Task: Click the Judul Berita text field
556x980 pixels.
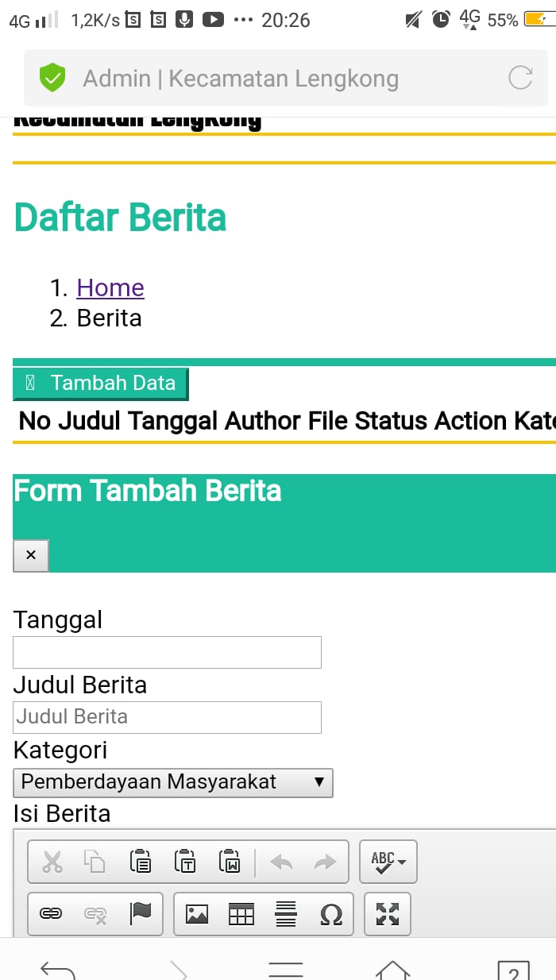Action: coord(167,717)
